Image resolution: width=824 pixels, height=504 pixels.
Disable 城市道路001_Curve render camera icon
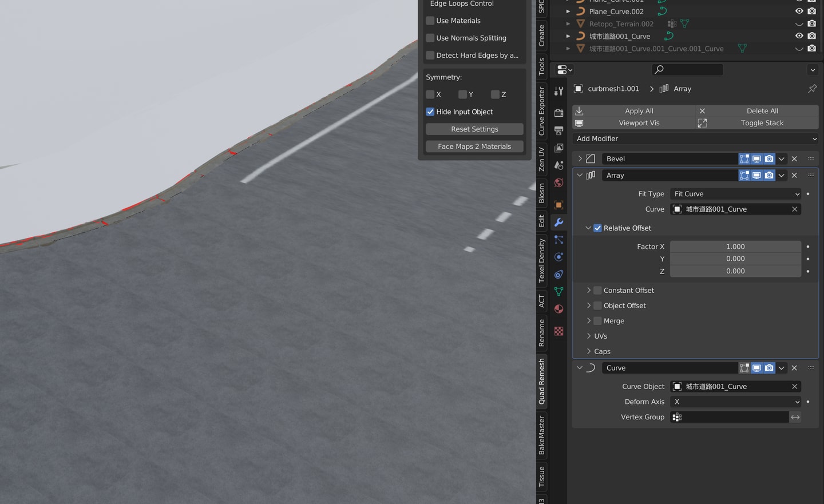click(811, 35)
